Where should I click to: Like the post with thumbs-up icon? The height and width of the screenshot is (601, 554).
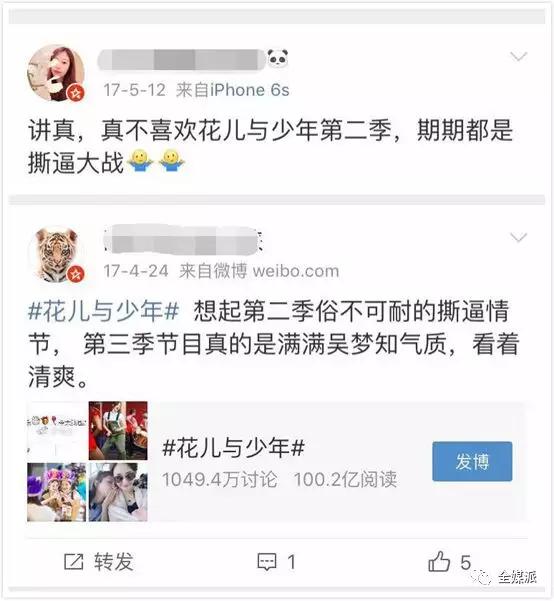(x=439, y=562)
